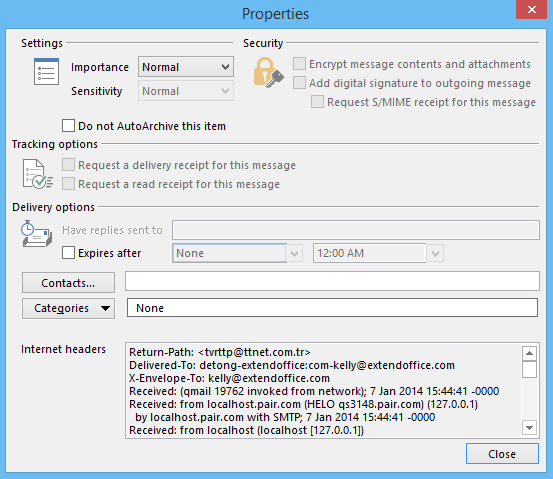The height and width of the screenshot is (479, 553).
Task: Check Request a read receipt for this message
Action: click(68, 184)
